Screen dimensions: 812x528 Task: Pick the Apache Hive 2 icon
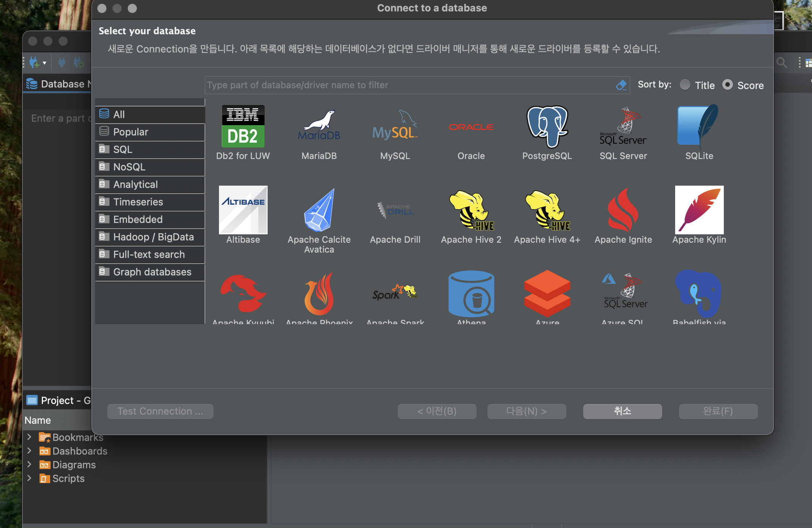(x=471, y=210)
